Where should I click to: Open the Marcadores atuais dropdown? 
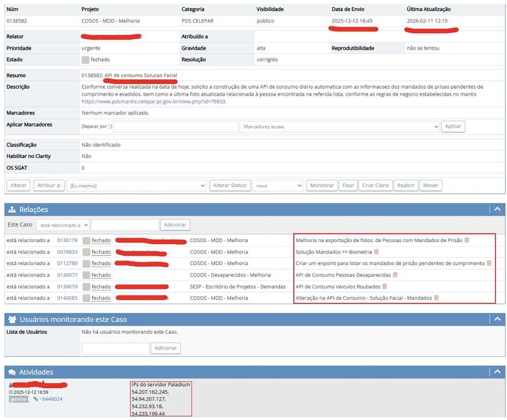[x=339, y=127]
